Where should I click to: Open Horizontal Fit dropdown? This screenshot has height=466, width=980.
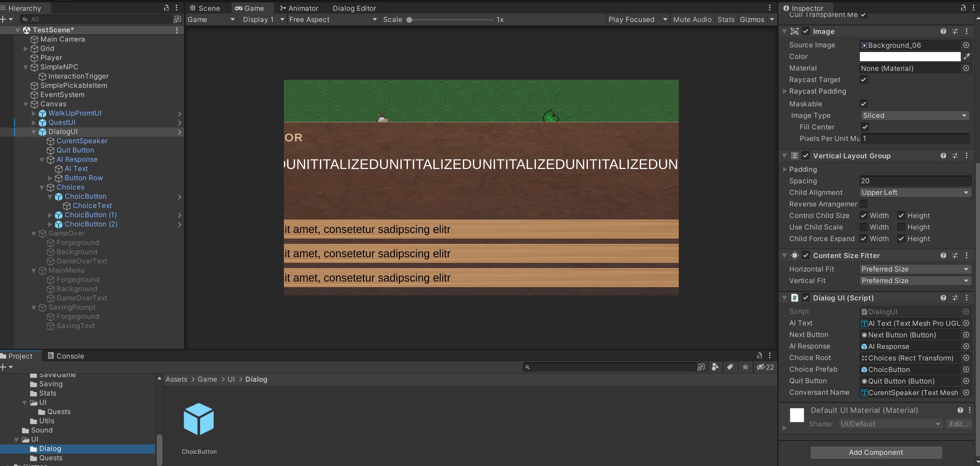915,269
